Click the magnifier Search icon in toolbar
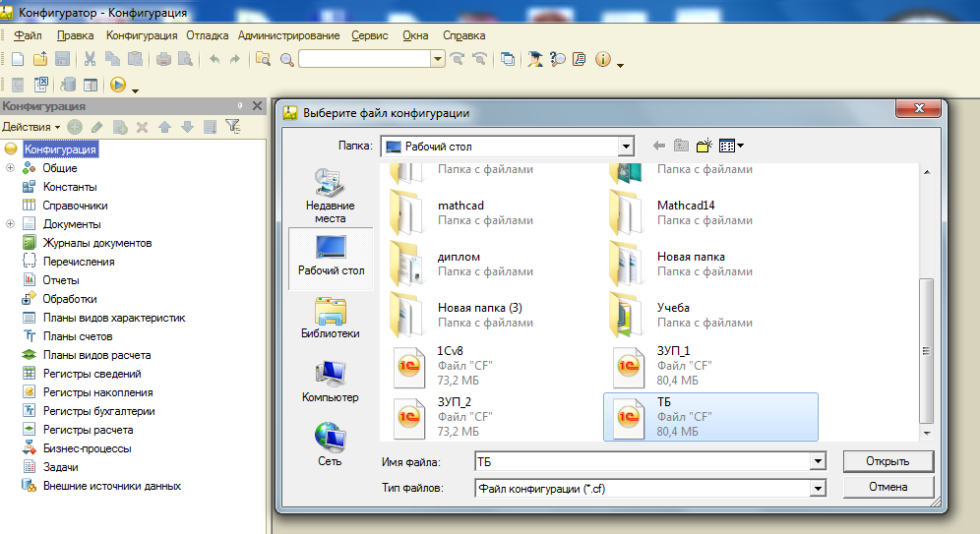 287,59
